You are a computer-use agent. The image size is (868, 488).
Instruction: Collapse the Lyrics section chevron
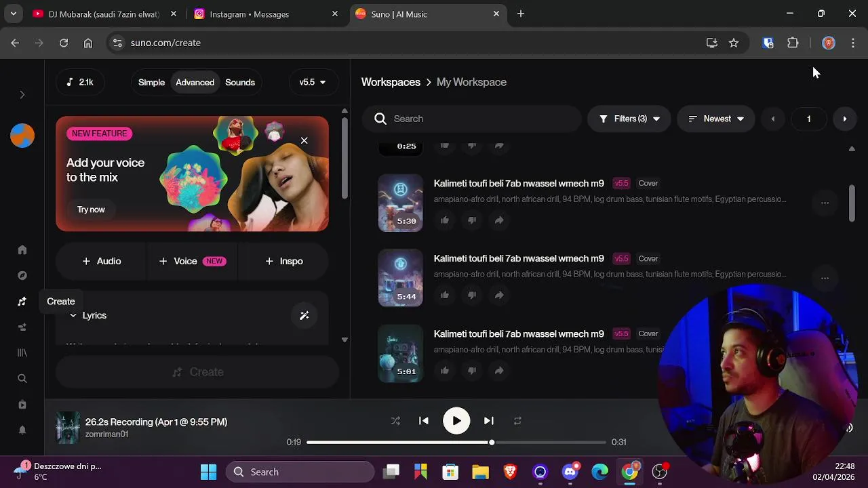[73, 315]
